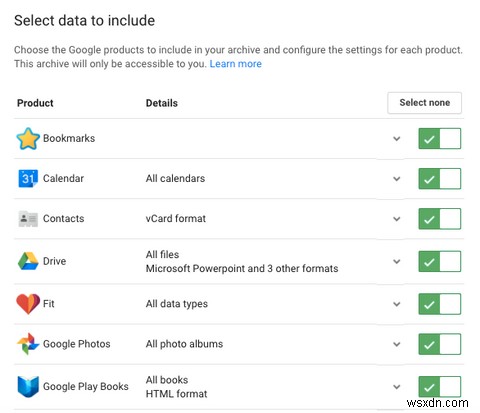Click the Select none button
This screenshot has width=480, height=413.
pyautogui.click(x=424, y=103)
